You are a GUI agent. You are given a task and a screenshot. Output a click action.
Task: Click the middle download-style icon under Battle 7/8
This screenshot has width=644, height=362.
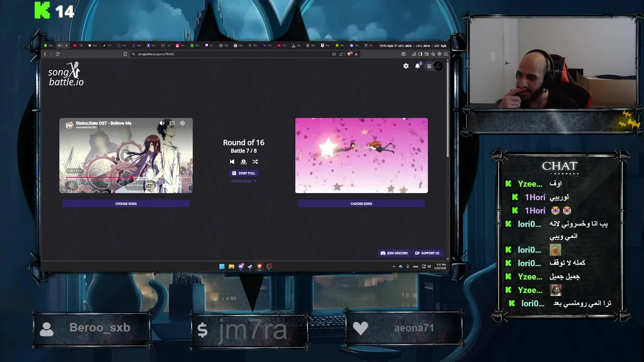244,161
